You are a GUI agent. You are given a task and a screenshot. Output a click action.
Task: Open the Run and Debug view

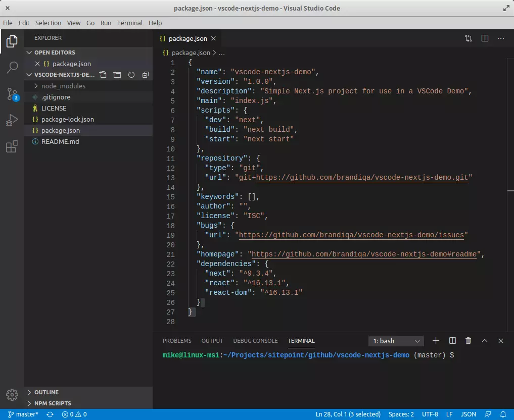pos(12,120)
